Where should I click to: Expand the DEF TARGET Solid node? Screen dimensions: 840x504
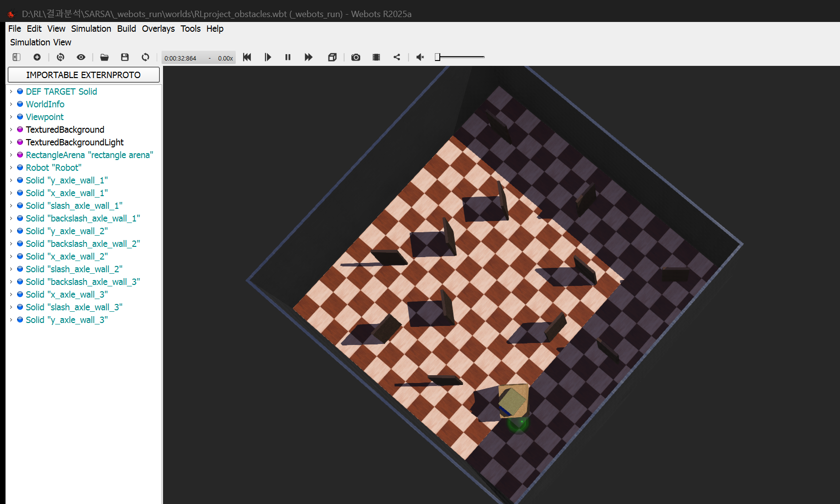11,91
